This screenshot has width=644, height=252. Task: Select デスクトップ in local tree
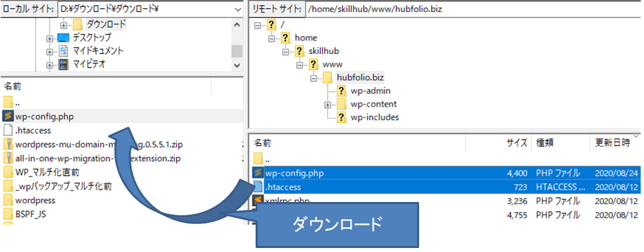click(92, 38)
